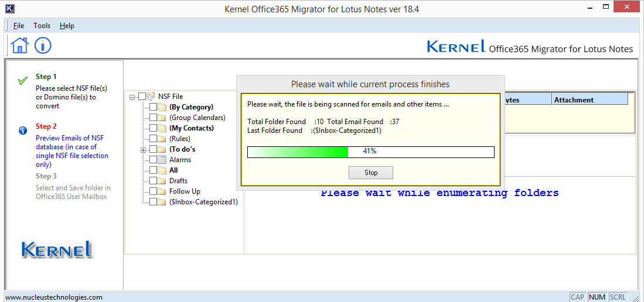Viewport: 644px width, 302px height.
Task: Click 'Last Folder Found' line in dialog
Action: click(315, 131)
